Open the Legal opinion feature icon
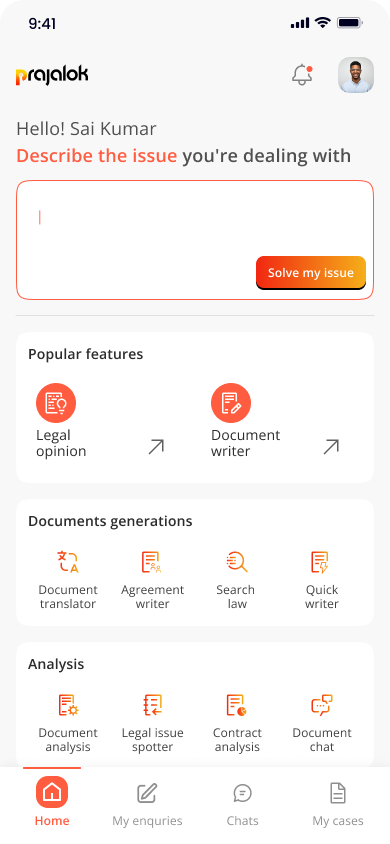The image size is (390, 844). pyautogui.click(x=56, y=403)
